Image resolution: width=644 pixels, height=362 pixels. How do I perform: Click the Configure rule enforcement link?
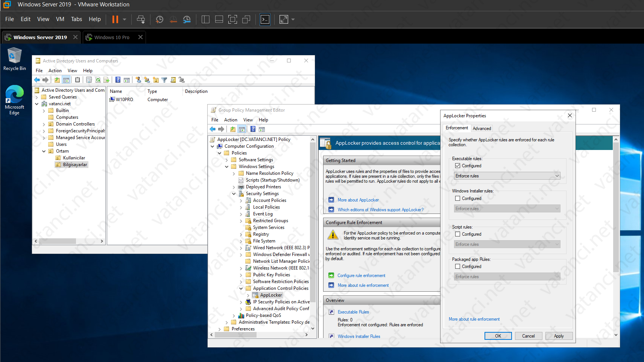(361, 275)
